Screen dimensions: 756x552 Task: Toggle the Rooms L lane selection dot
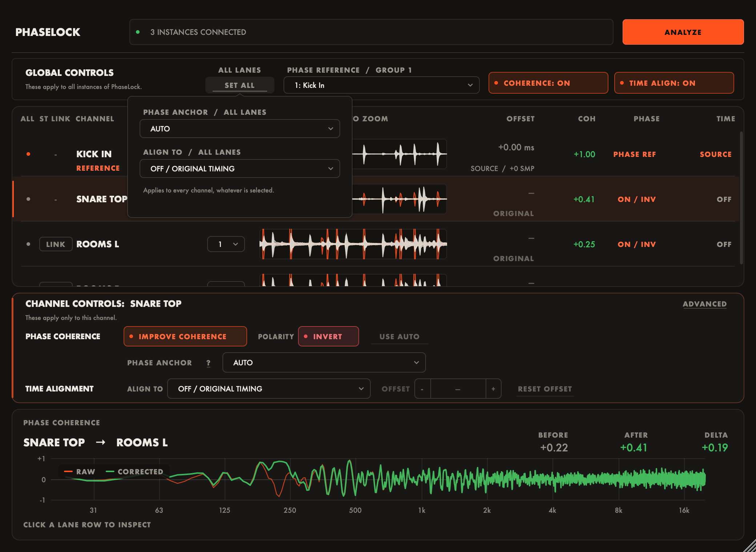(x=28, y=244)
